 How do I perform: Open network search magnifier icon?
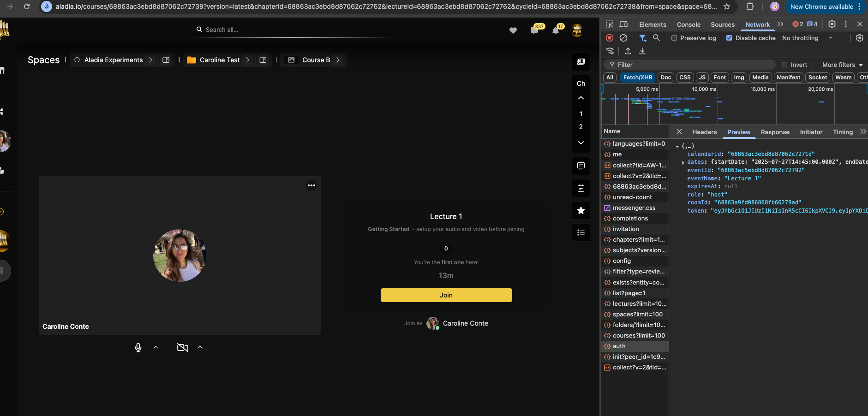656,38
